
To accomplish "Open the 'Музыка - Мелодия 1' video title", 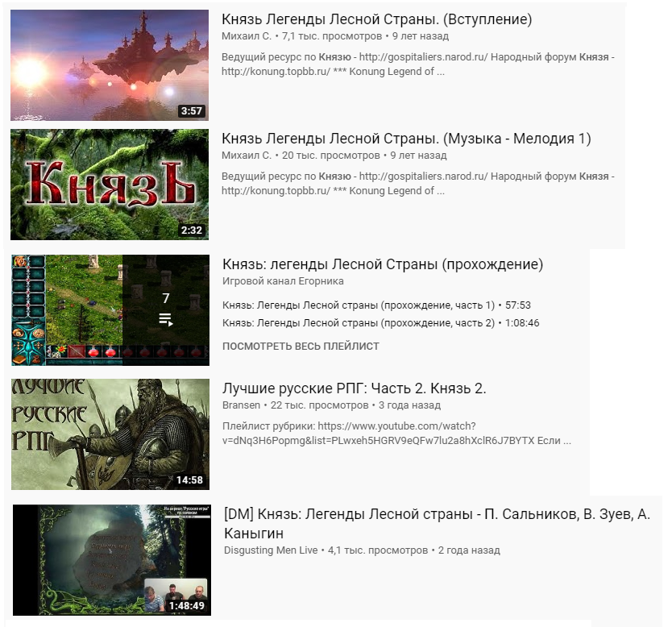I will coord(406,139).
